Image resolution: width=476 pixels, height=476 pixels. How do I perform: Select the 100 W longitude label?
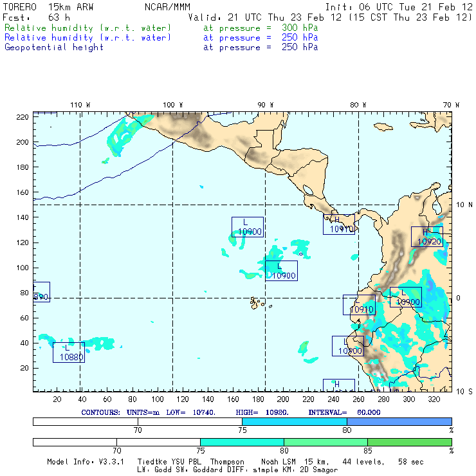[x=173, y=105]
